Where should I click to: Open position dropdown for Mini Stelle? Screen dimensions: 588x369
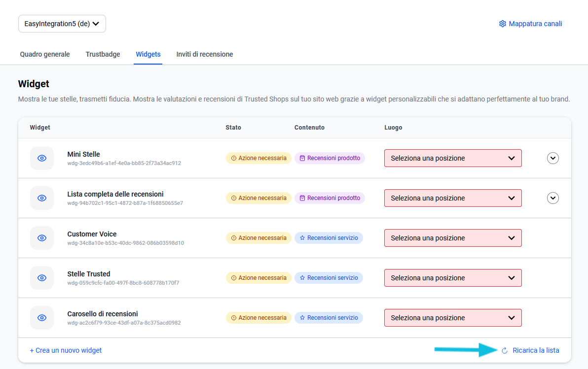(x=452, y=158)
